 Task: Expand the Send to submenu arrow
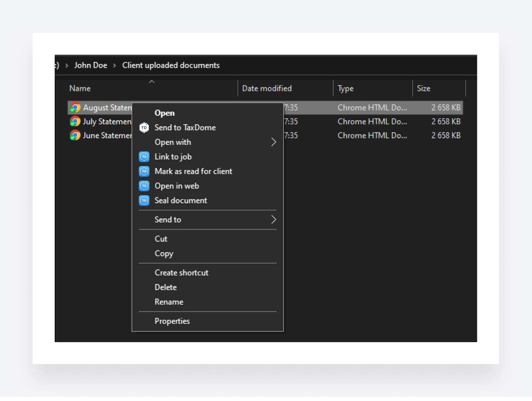pyautogui.click(x=273, y=220)
